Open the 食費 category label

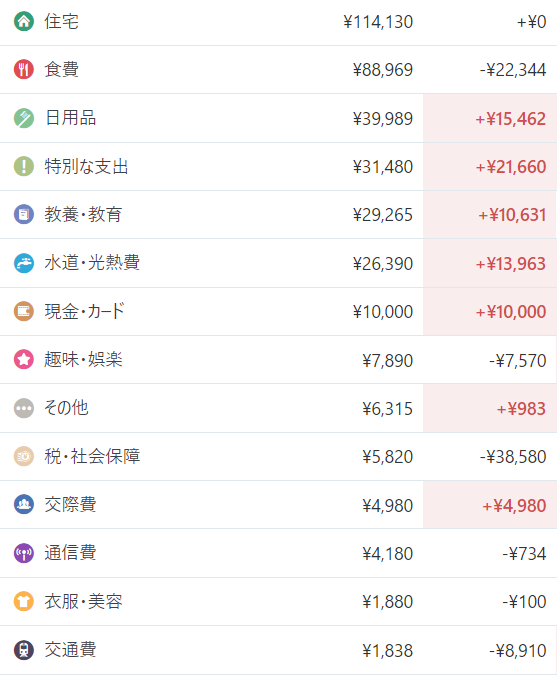click(x=62, y=69)
